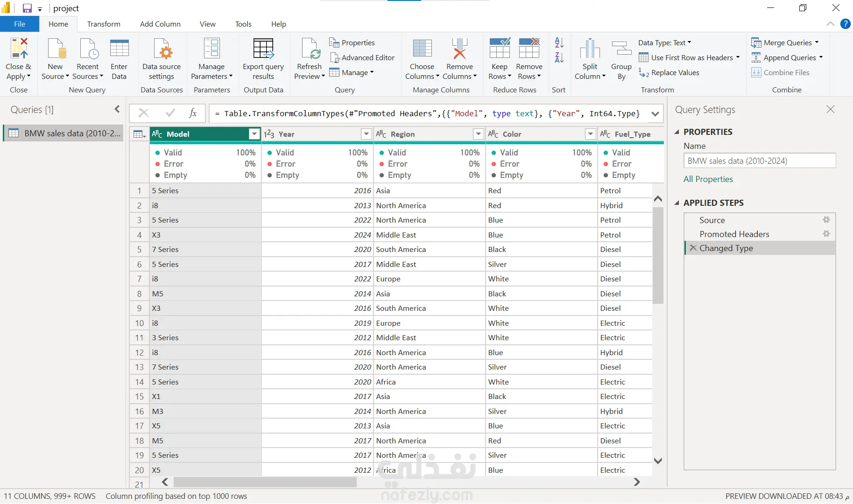Open the File menu
The width and height of the screenshot is (853, 504).
point(20,24)
